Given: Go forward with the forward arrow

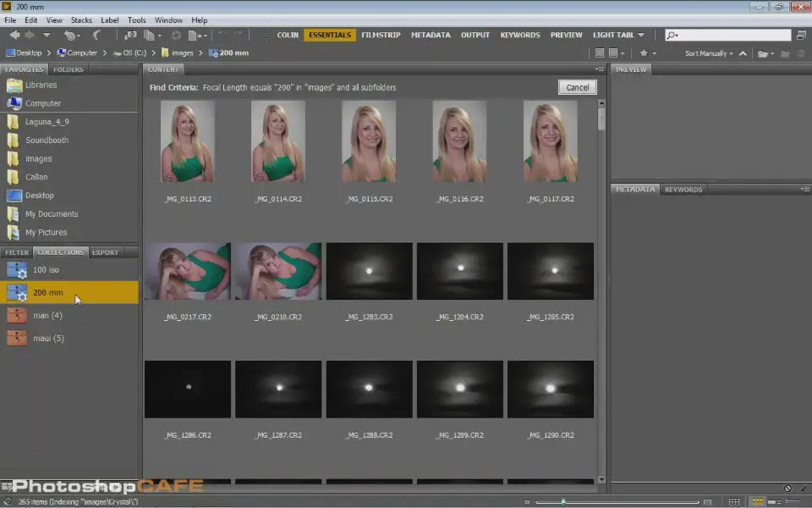Looking at the screenshot, I should coord(30,35).
